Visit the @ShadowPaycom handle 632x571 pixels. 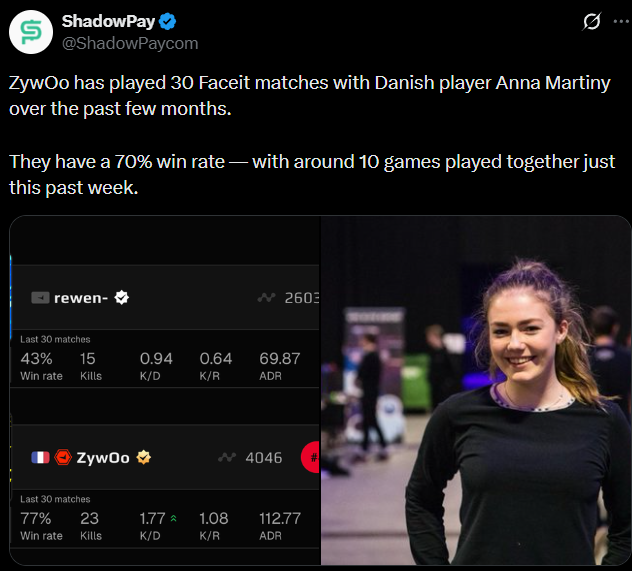(130, 43)
